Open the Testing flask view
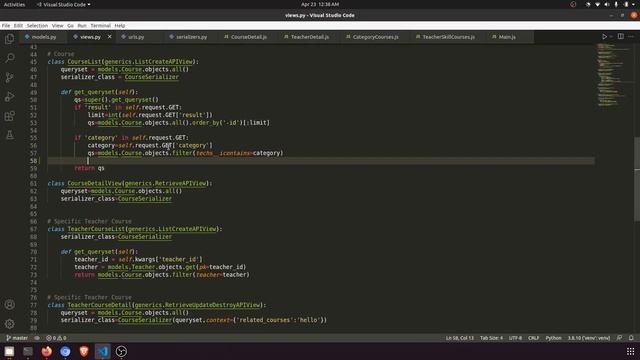Screen dimensions: 640x360 (x=9, y=135)
